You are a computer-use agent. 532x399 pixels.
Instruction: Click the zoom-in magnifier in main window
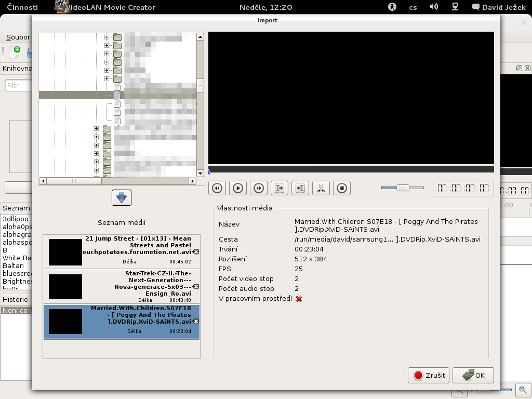(x=523, y=390)
